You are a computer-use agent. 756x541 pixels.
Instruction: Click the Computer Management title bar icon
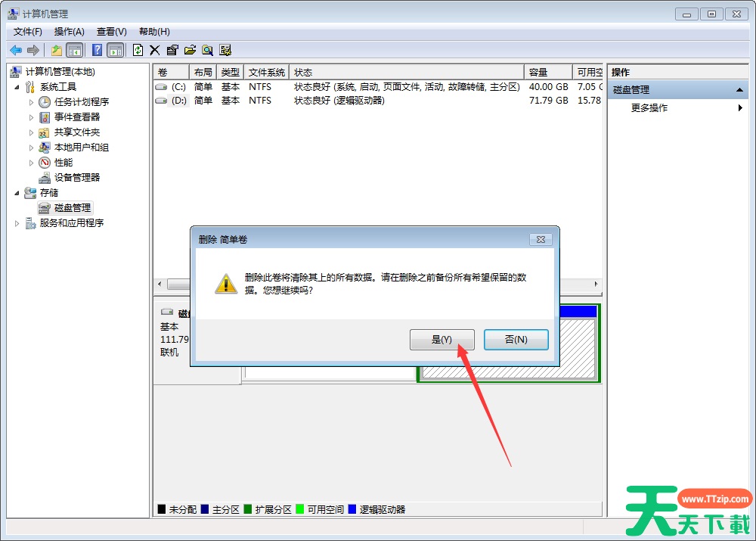[14, 14]
